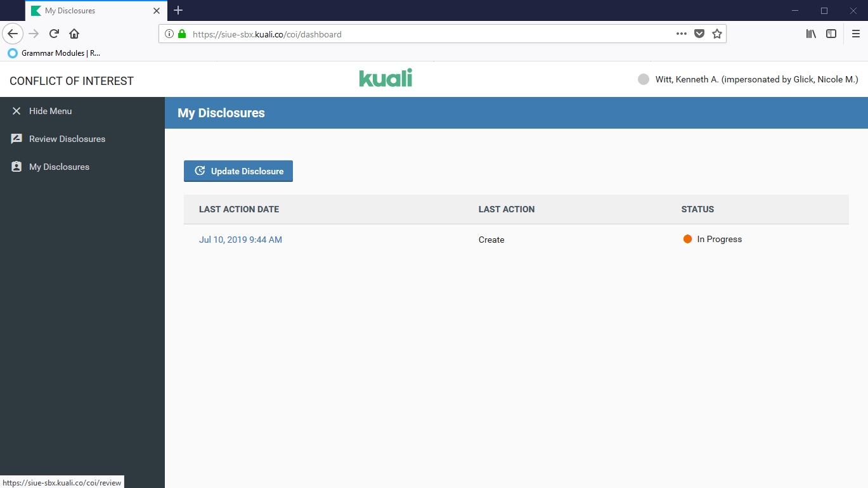Open user menu for Witt, Kenneth A.
The height and width of the screenshot is (488, 868).
(756, 80)
